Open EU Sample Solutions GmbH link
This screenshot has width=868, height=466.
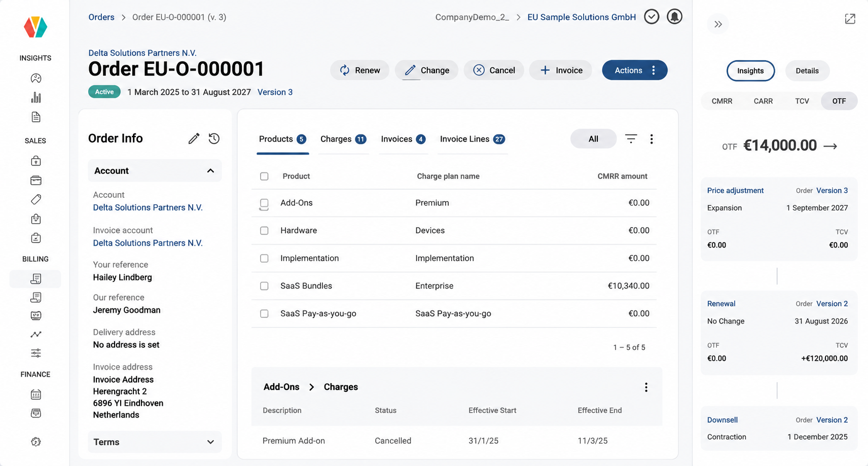pos(582,17)
